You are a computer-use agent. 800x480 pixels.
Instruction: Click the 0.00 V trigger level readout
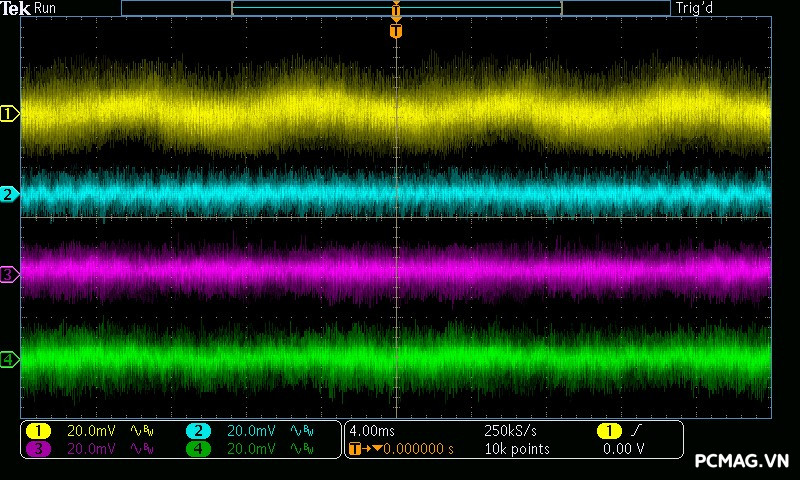(x=623, y=449)
